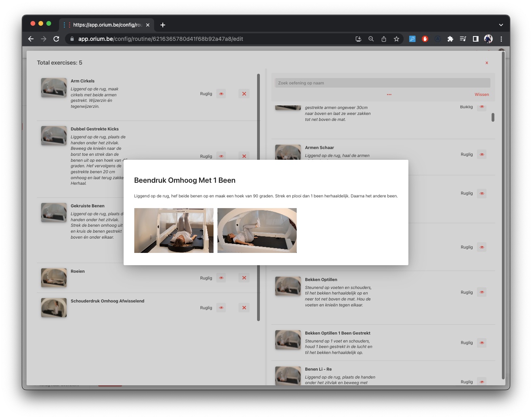Open the browser extensions puzzle icon
532x419 pixels.
[450, 39]
